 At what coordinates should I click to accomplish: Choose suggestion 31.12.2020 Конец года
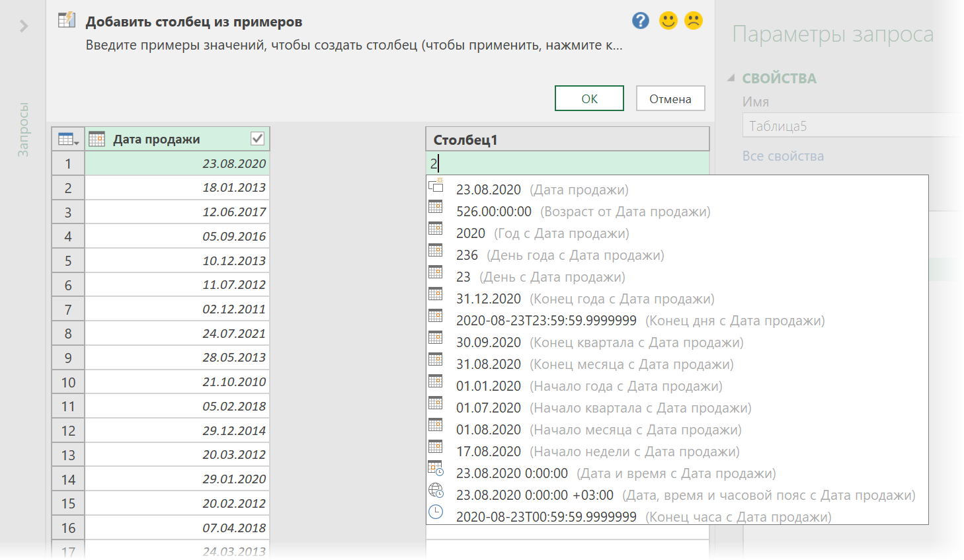[677, 299]
